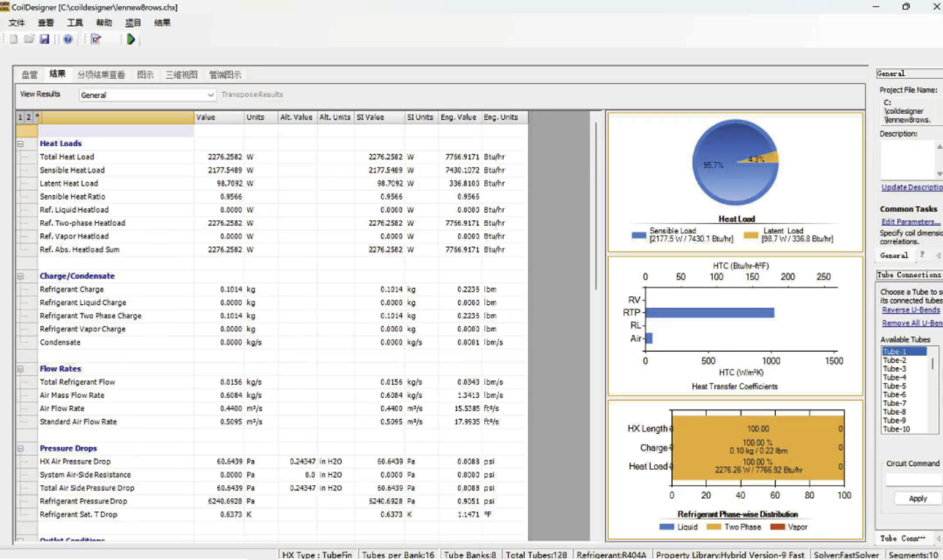Select Tube-5 in Available Tubes list
Screen dimensions: 943x560
pyautogui.click(x=894, y=386)
